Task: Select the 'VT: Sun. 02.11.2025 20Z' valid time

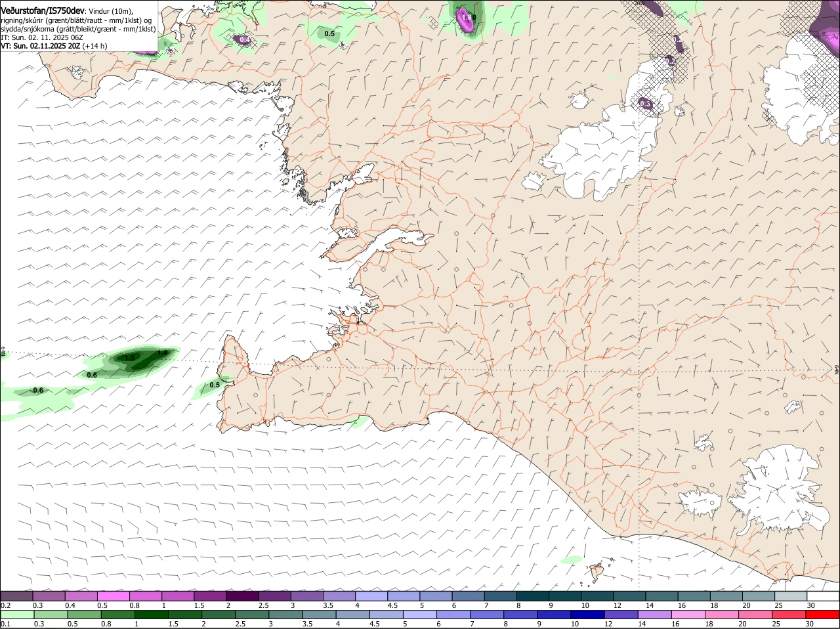Action: tap(40, 46)
